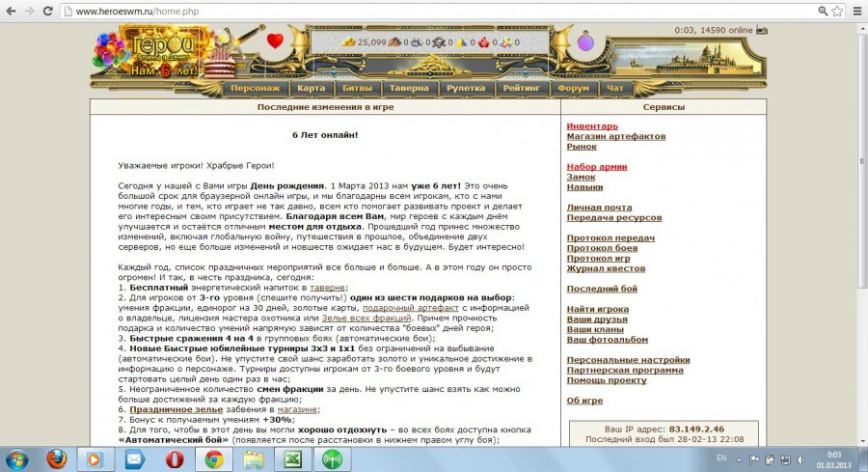This screenshot has width=868, height=472.
Task: Click the gold resource icon showing 25,099
Action: [349, 42]
